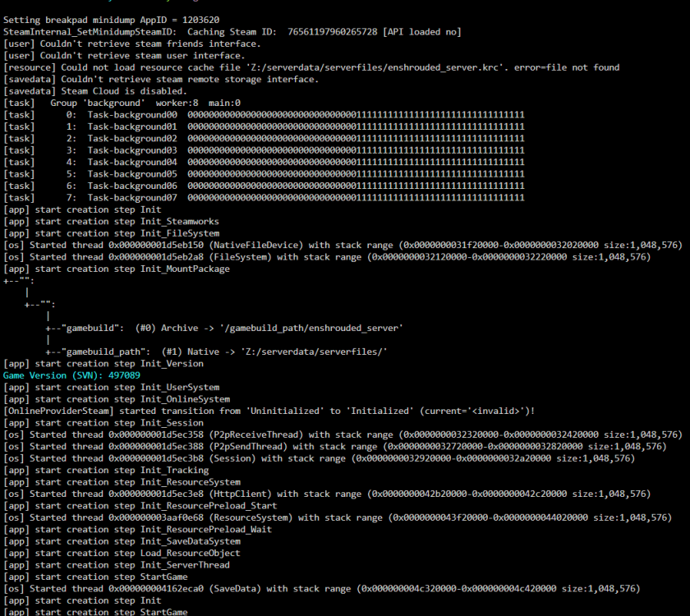Click "Couldn't retrieve steam user interface" line

124,56
